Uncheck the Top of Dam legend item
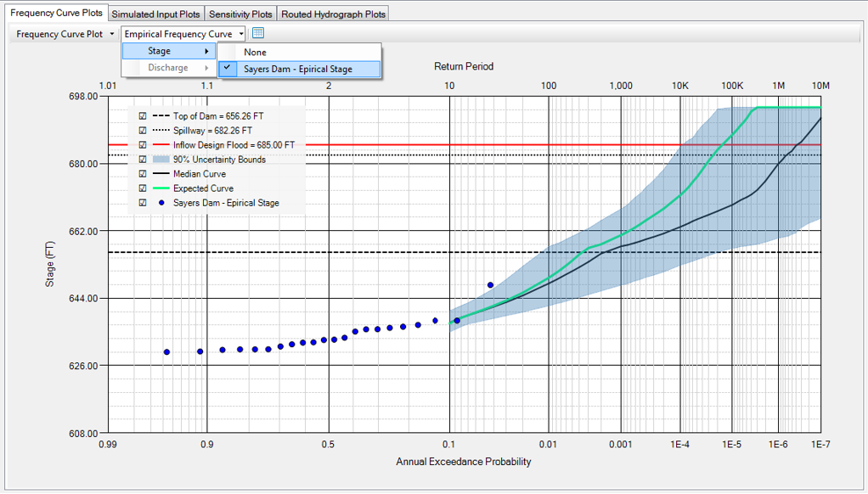The image size is (868, 494). tap(142, 116)
